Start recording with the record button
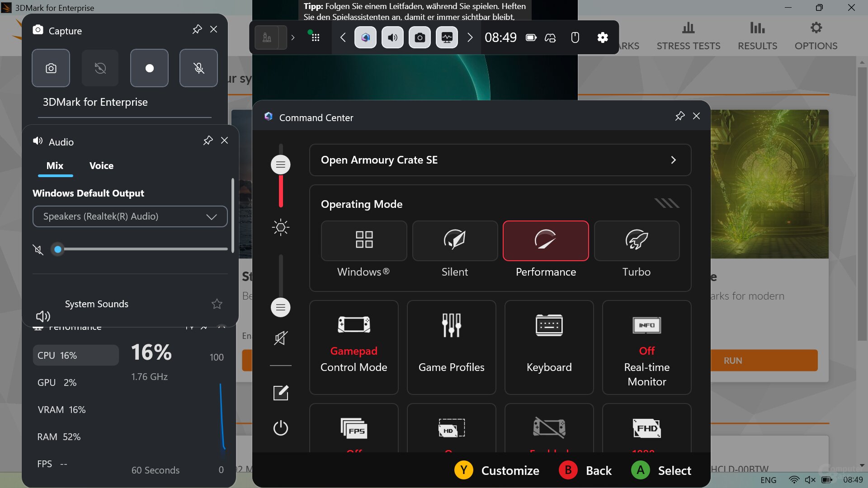Screen dimensions: 868x488 tap(149, 68)
